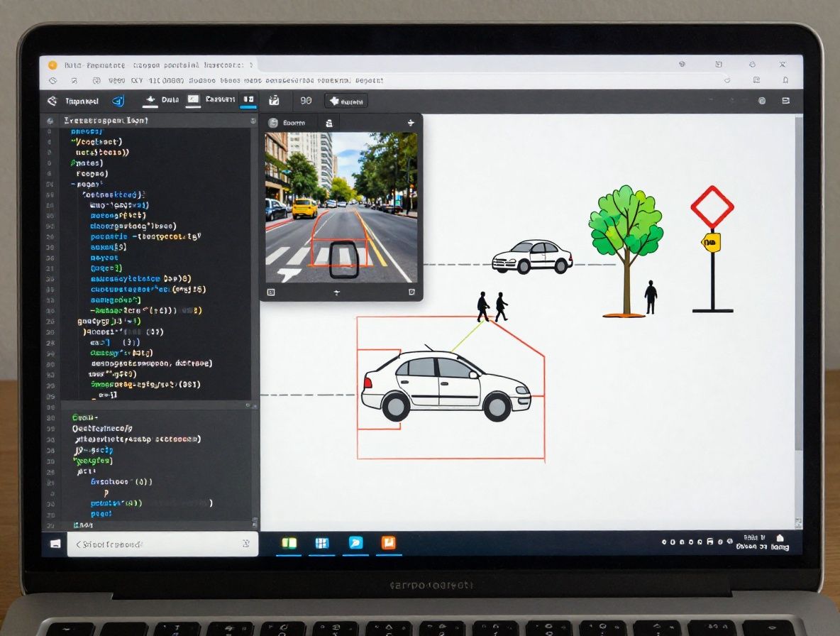Open the green app on the taskbar
840x636 pixels.
pos(289,543)
